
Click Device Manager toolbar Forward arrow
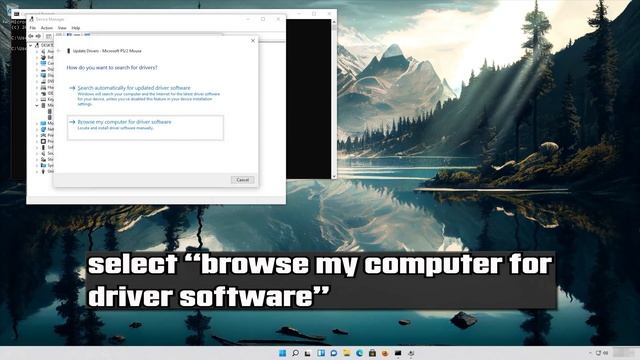point(39,36)
